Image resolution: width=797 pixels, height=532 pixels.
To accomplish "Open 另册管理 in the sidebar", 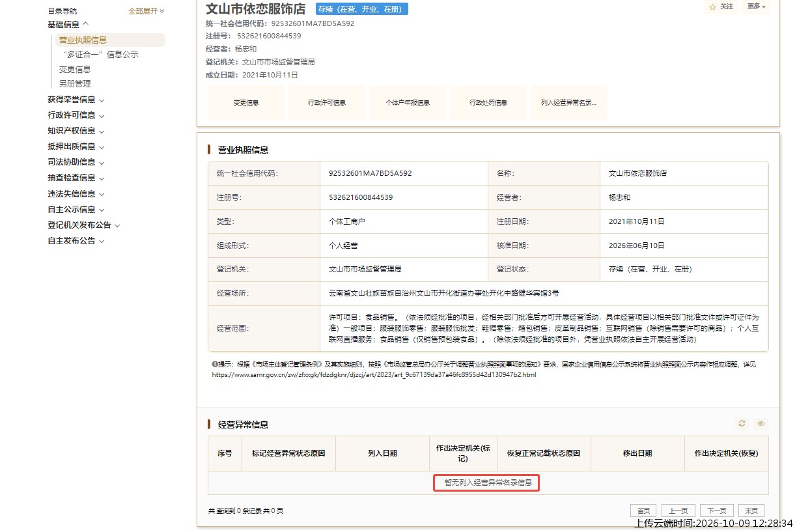I will point(75,83).
